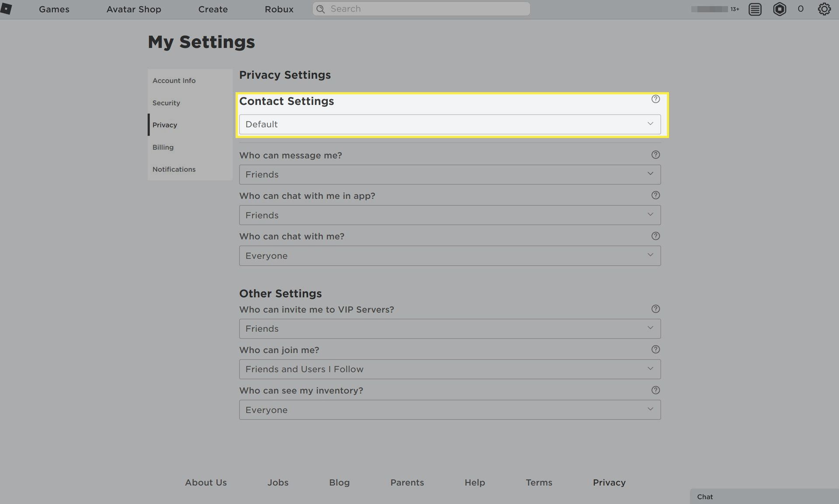The image size is (839, 504).
Task: Click the Blog footer link
Action: pyautogui.click(x=339, y=483)
